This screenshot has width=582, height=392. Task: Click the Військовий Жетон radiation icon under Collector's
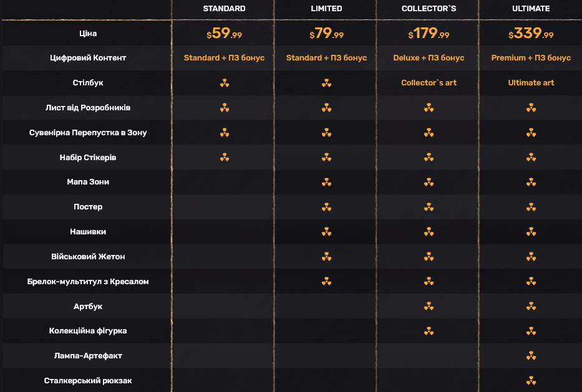click(429, 257)
